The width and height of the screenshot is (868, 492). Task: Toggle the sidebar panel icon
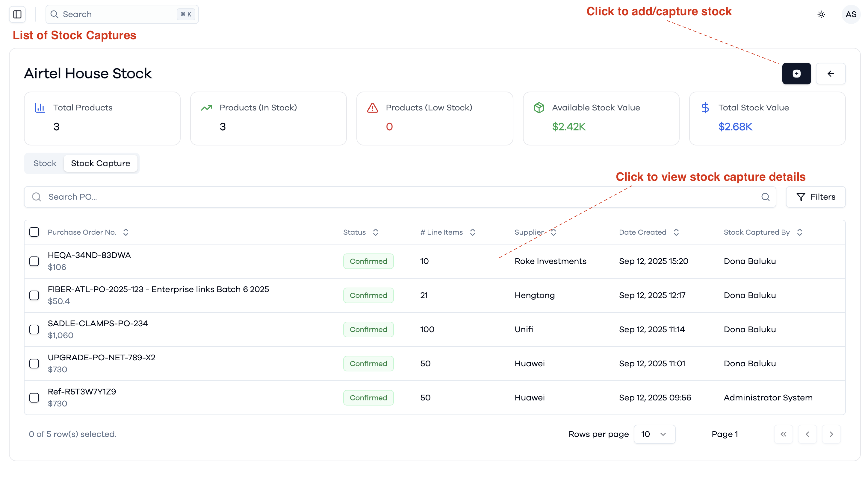[x=17, y=14]
